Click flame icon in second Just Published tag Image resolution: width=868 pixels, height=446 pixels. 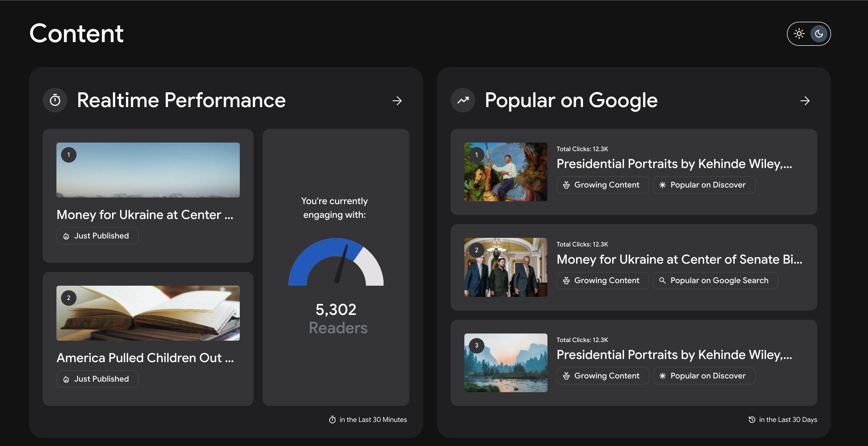(x=66, y=379)
